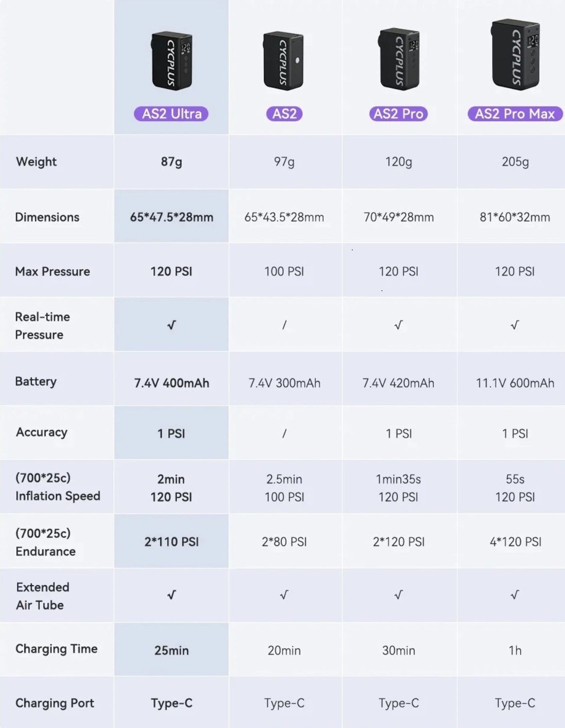Image resolution: width=565 pixels, height=728 pixels.
Task: Click the plain AS2 pump product image
Action: (284, 61)
